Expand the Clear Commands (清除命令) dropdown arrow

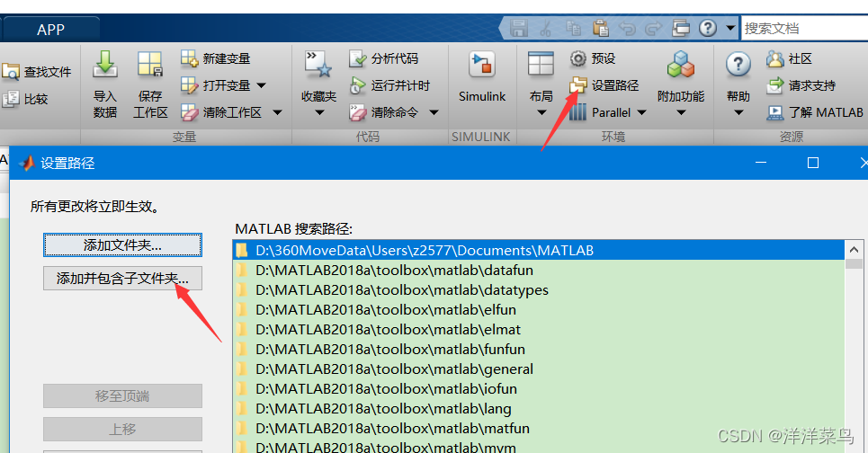click(434, 113)
